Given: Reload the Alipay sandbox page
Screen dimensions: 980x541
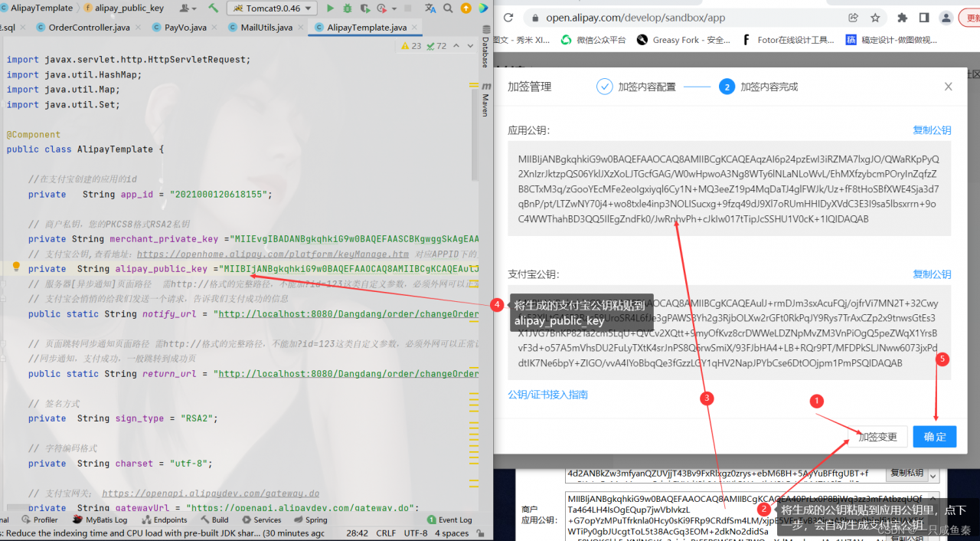Looking at the screenshot, I should point(508,18).
